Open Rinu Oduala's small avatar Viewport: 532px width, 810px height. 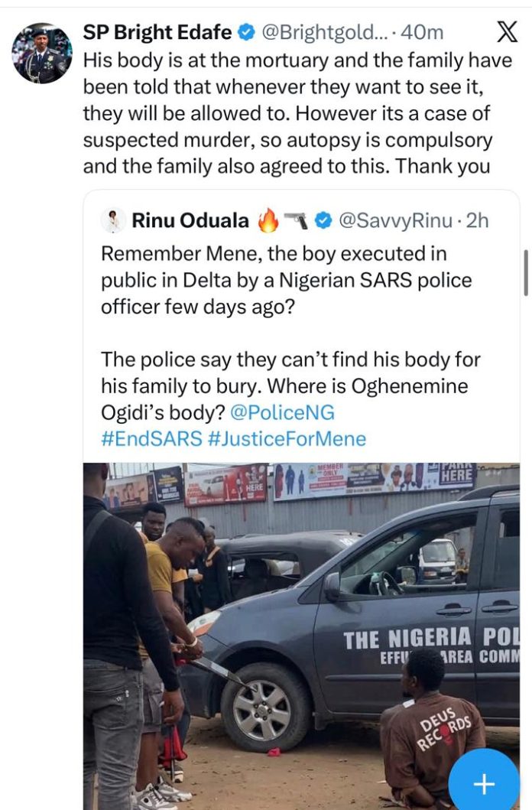tap(113, 220)
